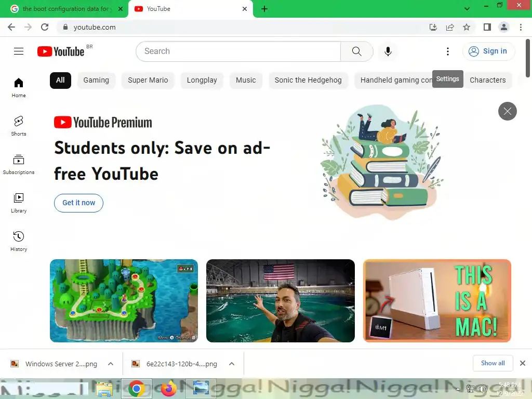Open the Chrome three-dot menu
The image size is (532, 399).
pyautogui.click(x=521, y=27)
